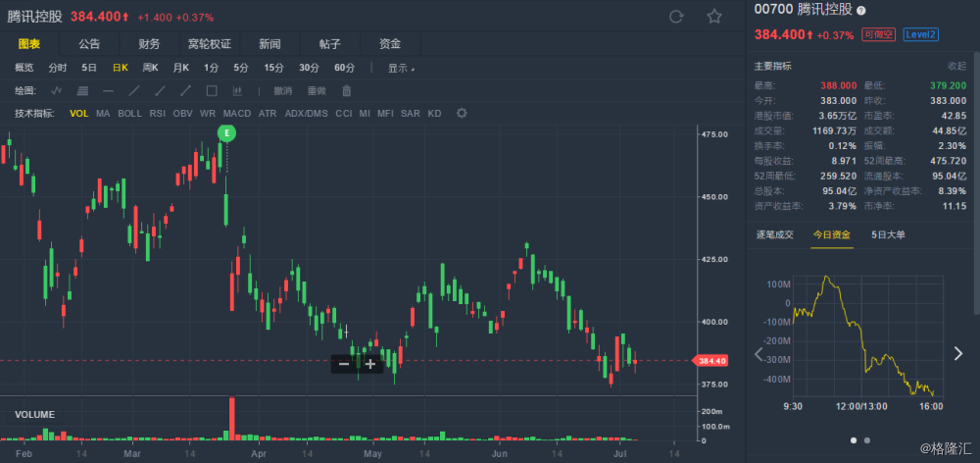This screenshot has height=463, width=980.
Task: Open the 新闻 news tab
Action: pyautogui.click(x=270, y=44)
